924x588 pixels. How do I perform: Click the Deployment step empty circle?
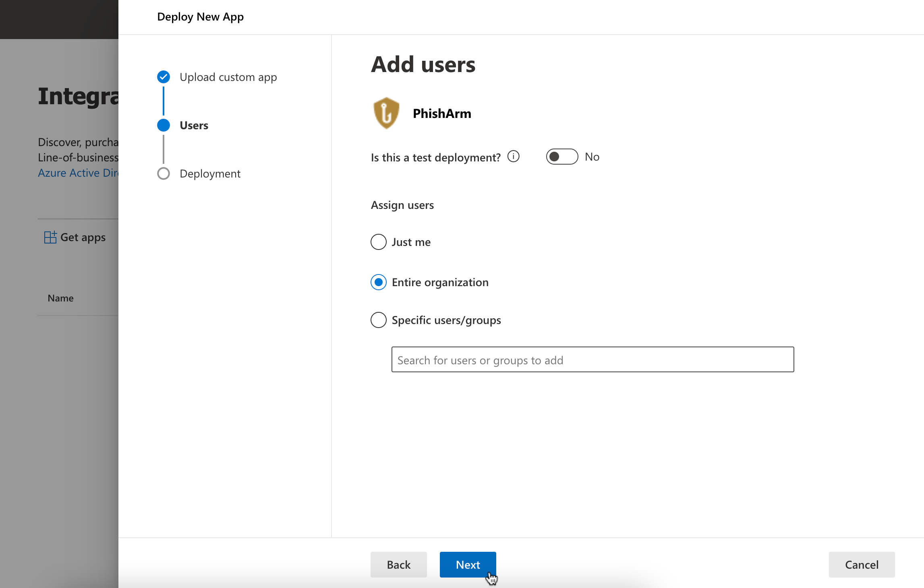[163, 173]
